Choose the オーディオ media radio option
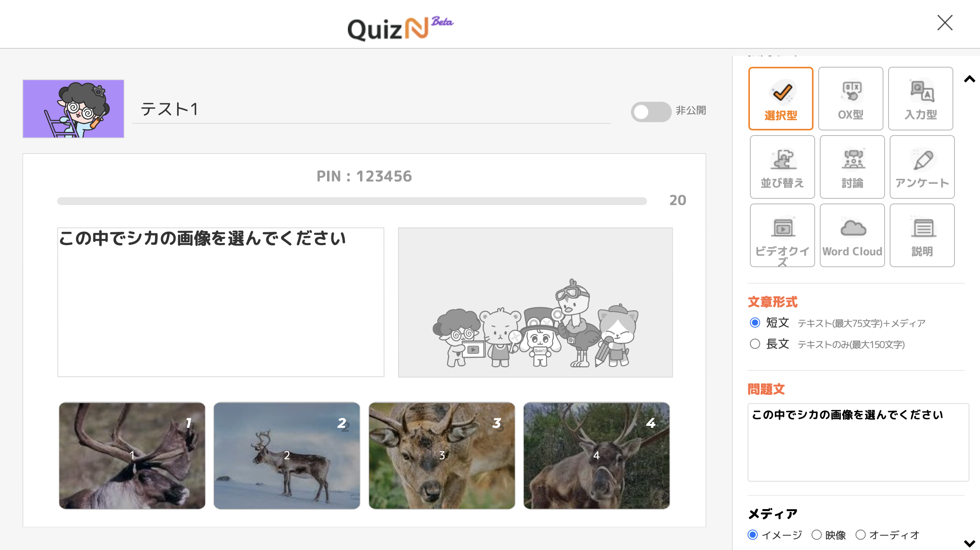 pyautogui.click(x=861, y=535)
